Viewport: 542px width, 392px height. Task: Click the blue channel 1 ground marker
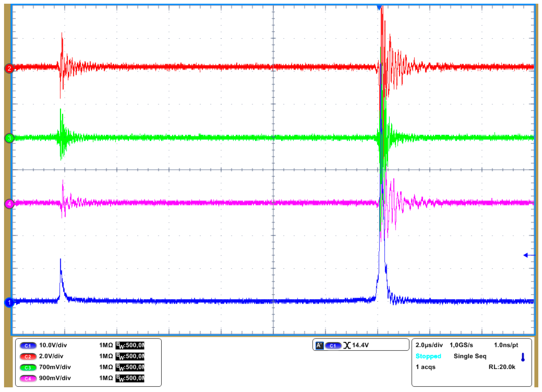pos(9,303)
